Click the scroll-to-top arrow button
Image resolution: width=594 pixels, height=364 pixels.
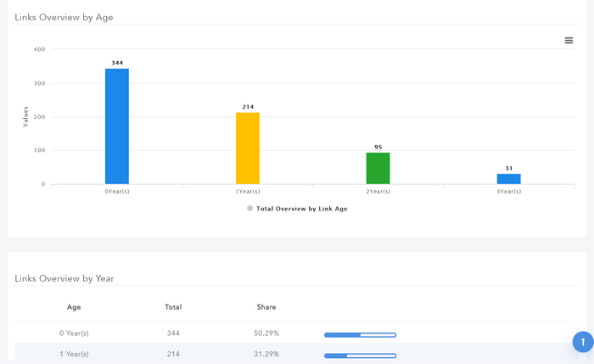[583, 342]
